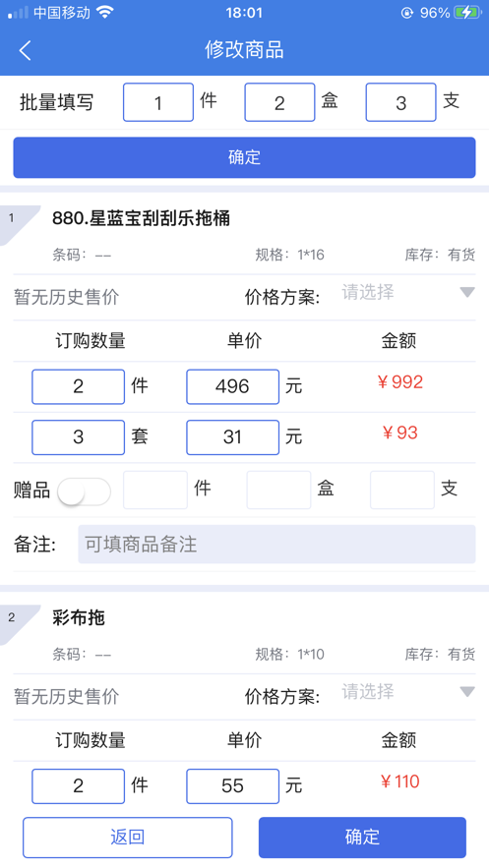Select the gift 盒 quantity field
This screenshot has height=868, width=489.
click(278, 490)
